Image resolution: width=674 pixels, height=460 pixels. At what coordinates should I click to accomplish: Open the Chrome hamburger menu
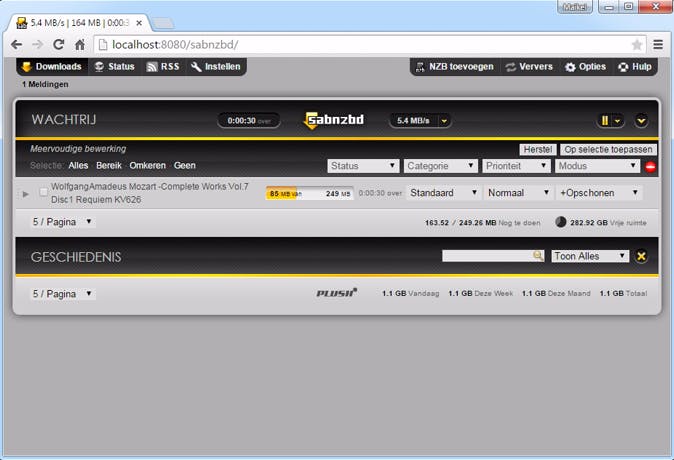pos(658,44)
